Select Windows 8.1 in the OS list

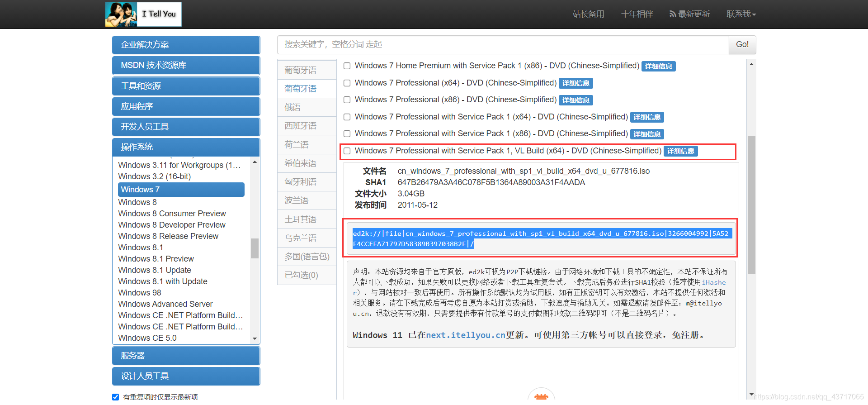[x=141, y=248]
